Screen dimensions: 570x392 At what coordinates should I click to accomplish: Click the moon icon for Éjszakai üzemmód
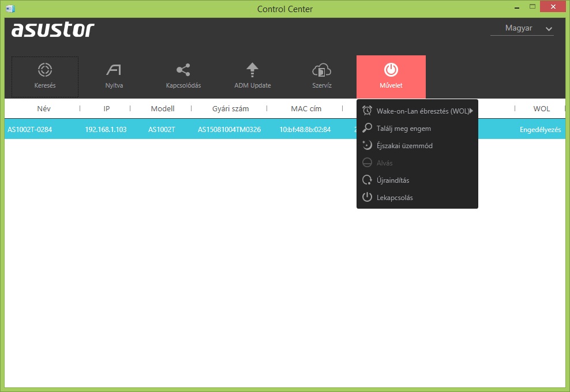point(367,145)
